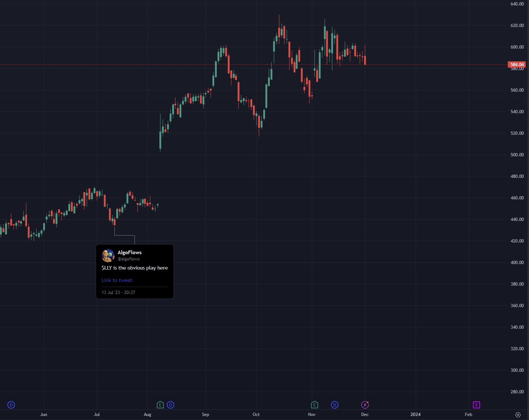The image size is (529, 420).
Task: Click the green earnings marker in November
Action: (314, 405)
